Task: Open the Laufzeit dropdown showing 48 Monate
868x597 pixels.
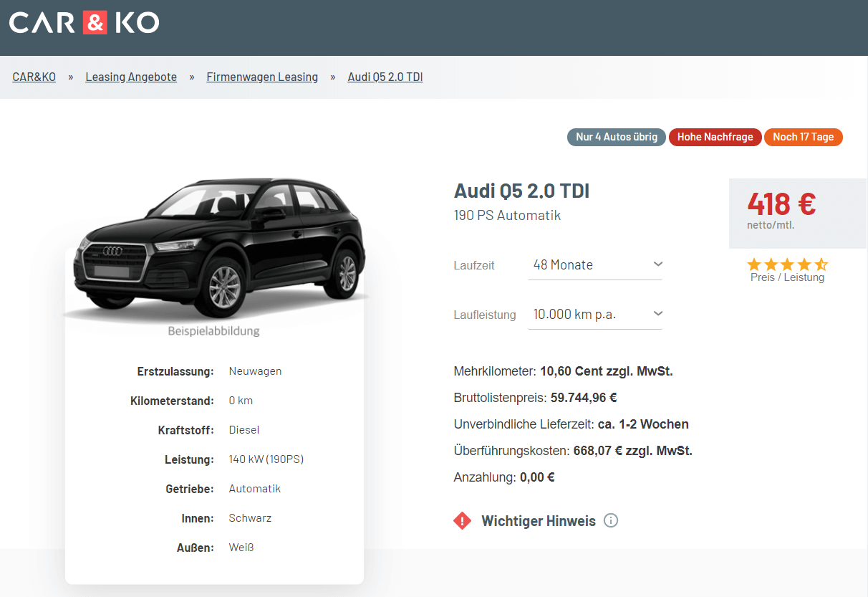Action: [595, 265]
